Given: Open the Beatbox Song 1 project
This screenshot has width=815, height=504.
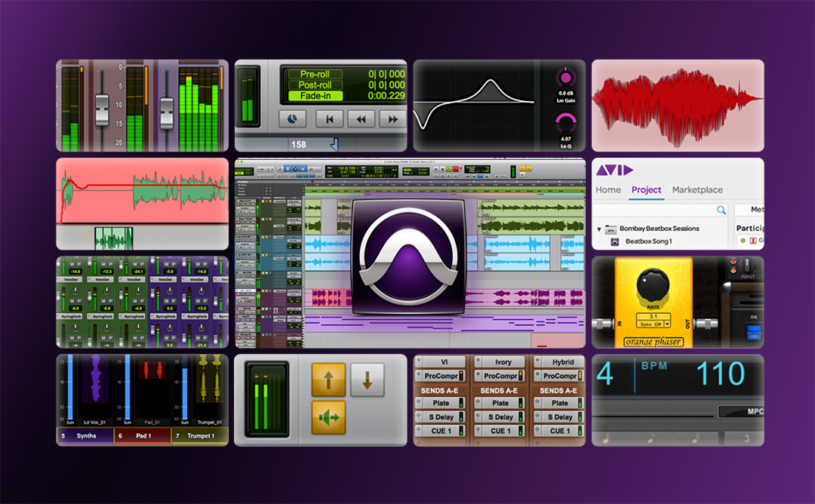Looking at the screenshot, I should click(649, 241).
